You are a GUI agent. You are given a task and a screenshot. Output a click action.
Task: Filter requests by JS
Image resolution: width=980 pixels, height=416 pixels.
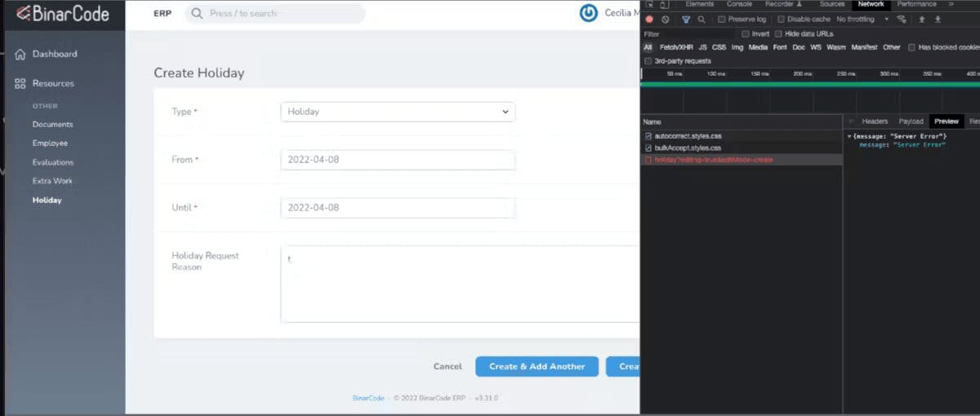[702, 47]
